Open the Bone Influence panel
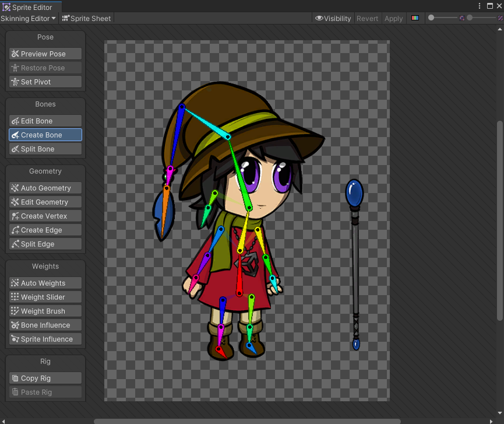 (45, 325)
